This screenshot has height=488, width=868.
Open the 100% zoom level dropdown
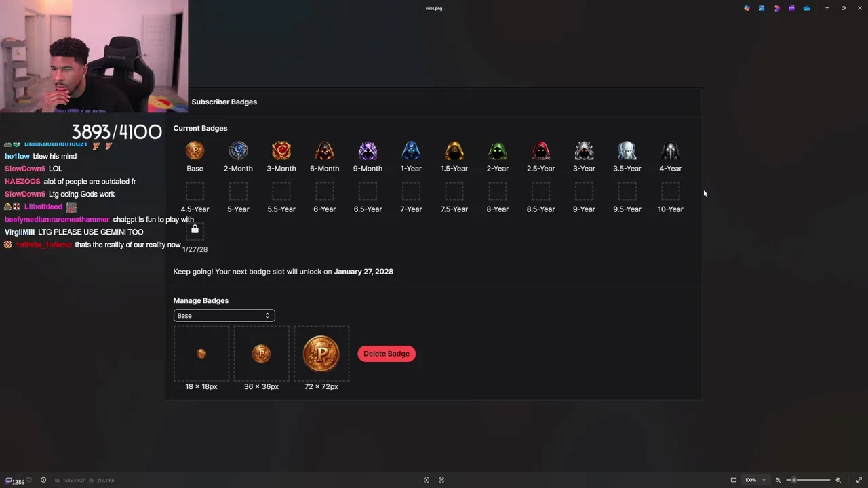[755, 480]
